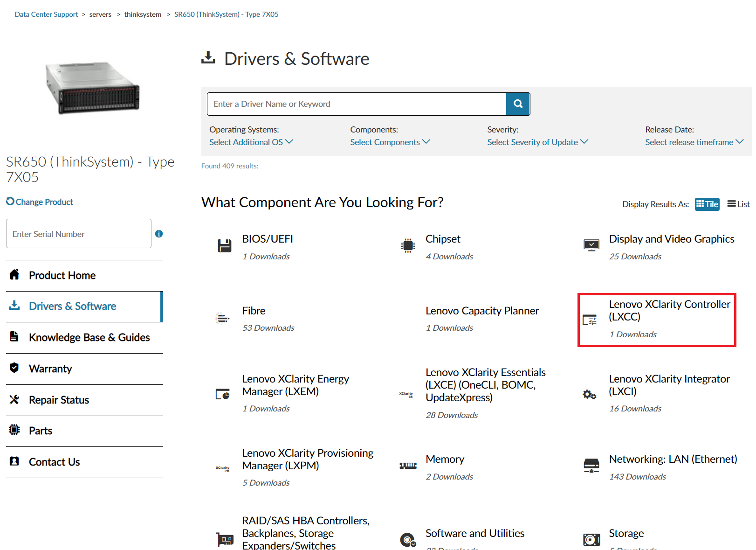Open the Lenovo Capacity Planner tile
Image resolution: width=756 pixels, height=550 pixels.
click(482, 311)
